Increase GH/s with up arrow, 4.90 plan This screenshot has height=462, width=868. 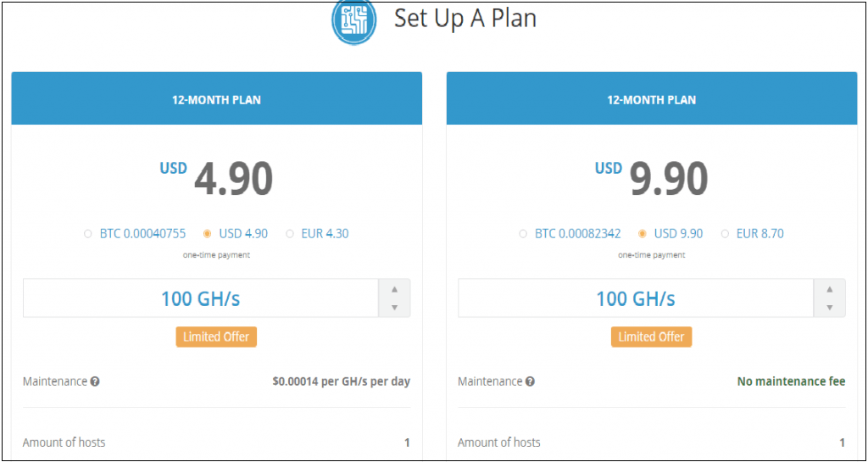pos(395,289)
